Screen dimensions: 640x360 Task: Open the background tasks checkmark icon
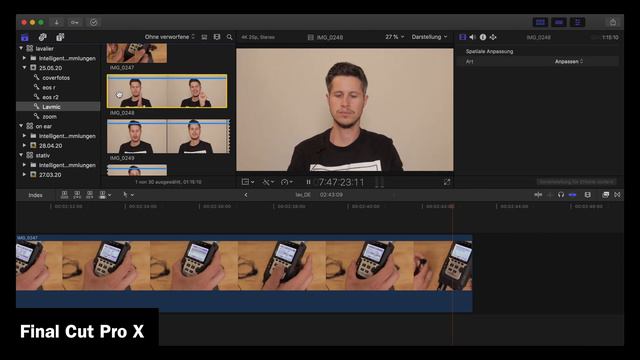93,22
